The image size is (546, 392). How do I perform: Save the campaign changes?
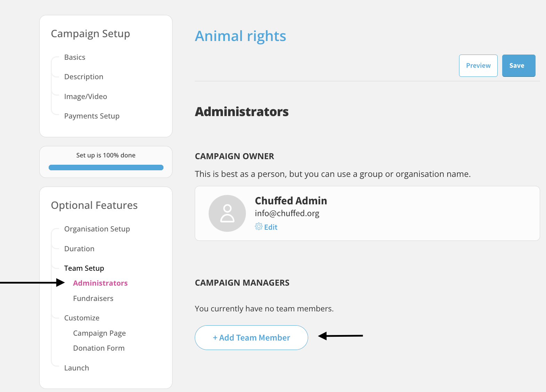[519, 66]
